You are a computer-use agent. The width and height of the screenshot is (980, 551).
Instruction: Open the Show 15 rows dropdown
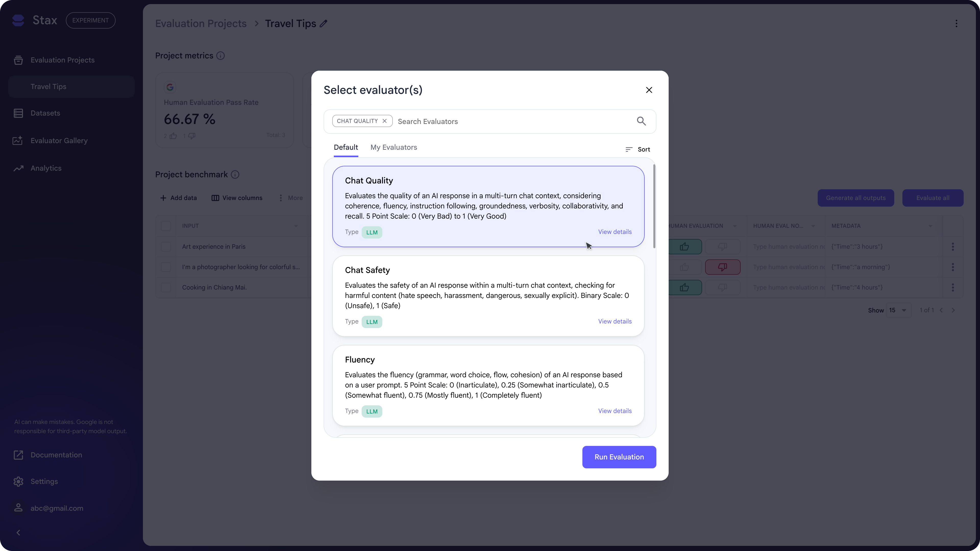click(899, 310)
